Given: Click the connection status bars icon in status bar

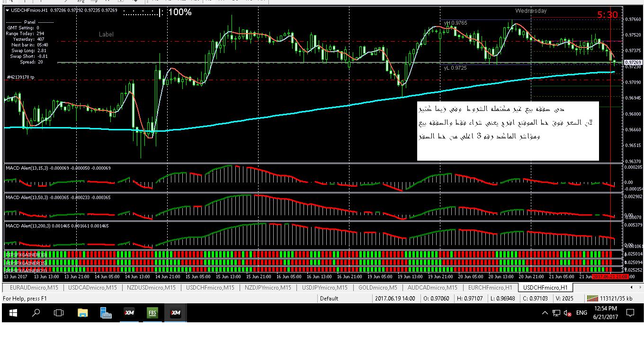Looking at the screenshot, I should point(592,299).
